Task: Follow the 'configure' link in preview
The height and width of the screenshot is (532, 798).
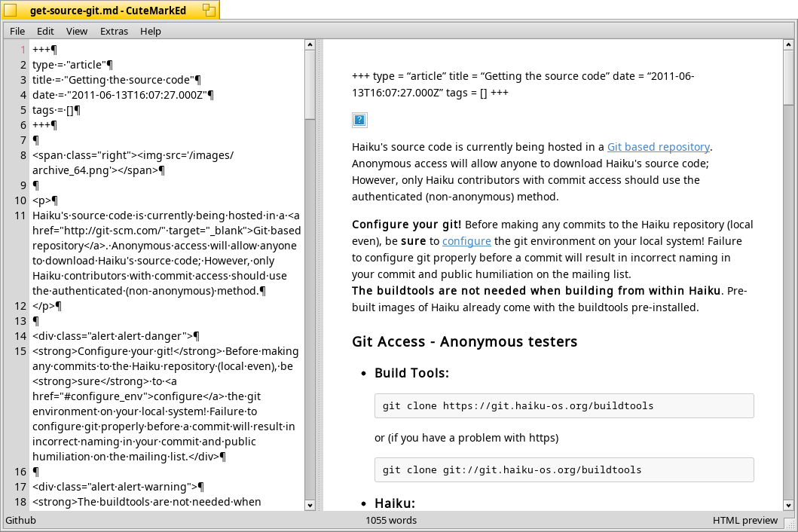Action: [x=466, y=241]
